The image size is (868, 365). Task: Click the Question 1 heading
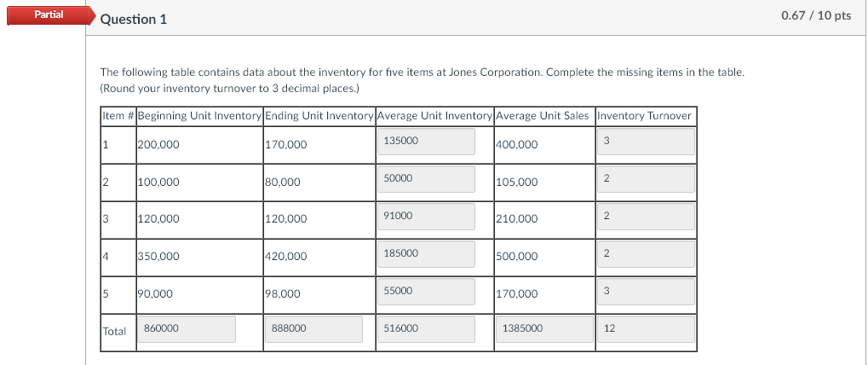click(134, 20)
